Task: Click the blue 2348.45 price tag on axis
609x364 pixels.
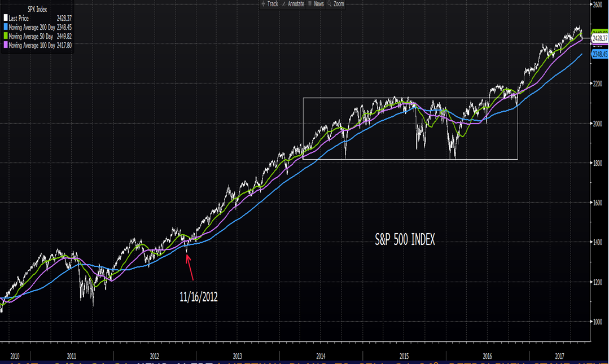Action: click(599, 54)
